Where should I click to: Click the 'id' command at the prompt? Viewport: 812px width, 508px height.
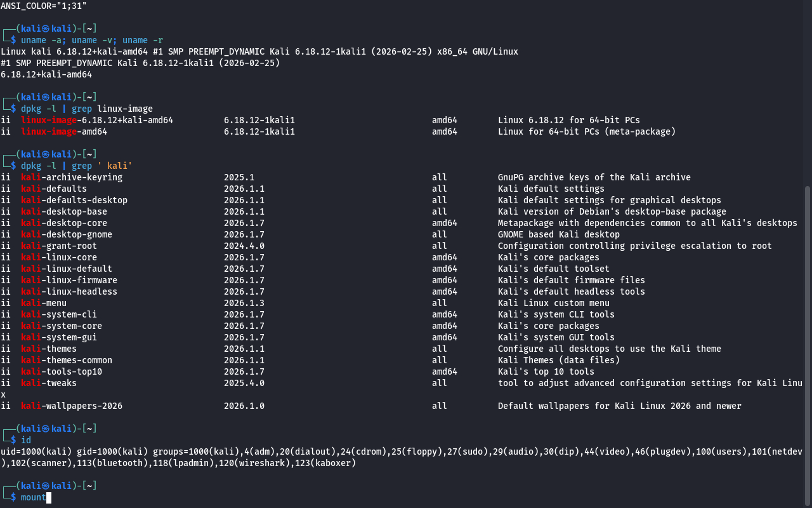pyautogui.click(x=25, y=440)
